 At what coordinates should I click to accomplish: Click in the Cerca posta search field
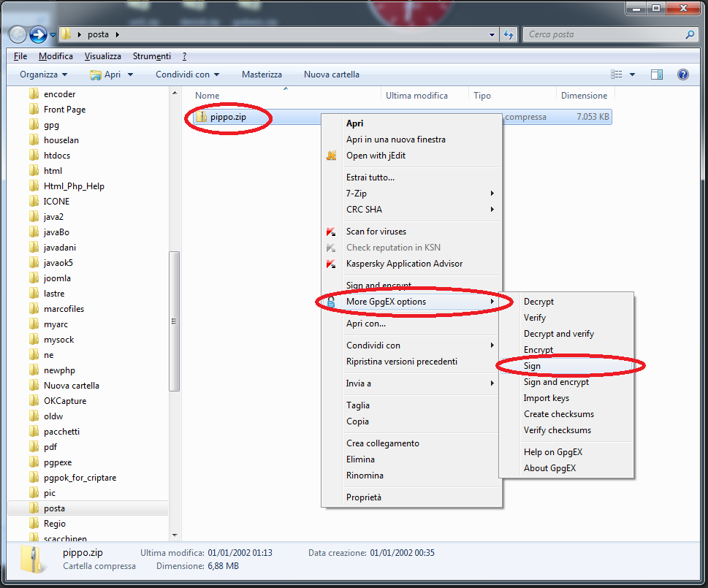(x=603, y=34)
